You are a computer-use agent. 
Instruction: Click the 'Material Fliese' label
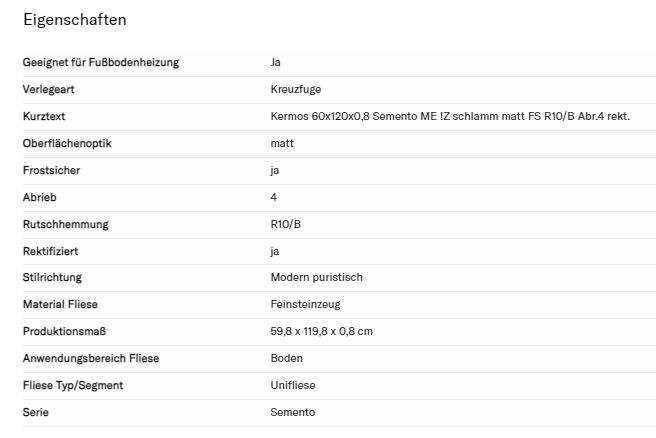(60, 305)
